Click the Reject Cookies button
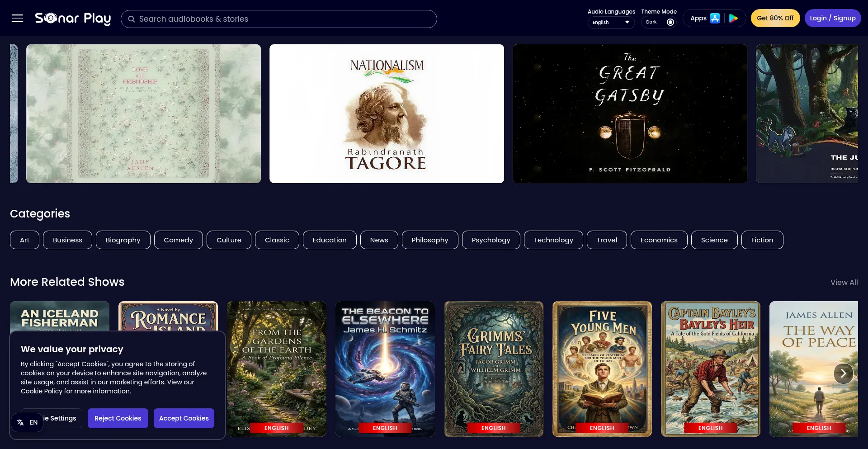Screen dimensions: 868x449 point(118,418)
